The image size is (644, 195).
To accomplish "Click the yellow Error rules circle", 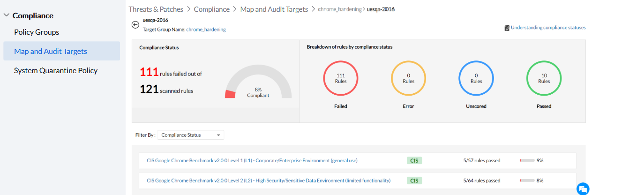I will 408,78.
